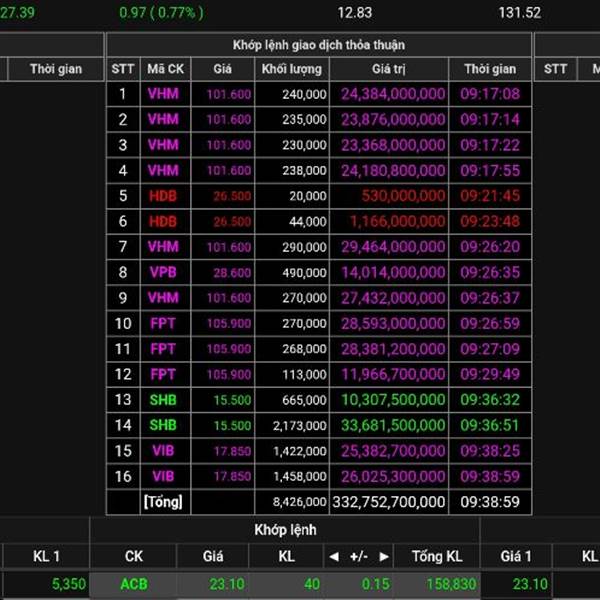This screenshot has width=600, height=600.
Task: Select the Khớp lệnh giao dịch thỏa thuận title
Action: 319,45
